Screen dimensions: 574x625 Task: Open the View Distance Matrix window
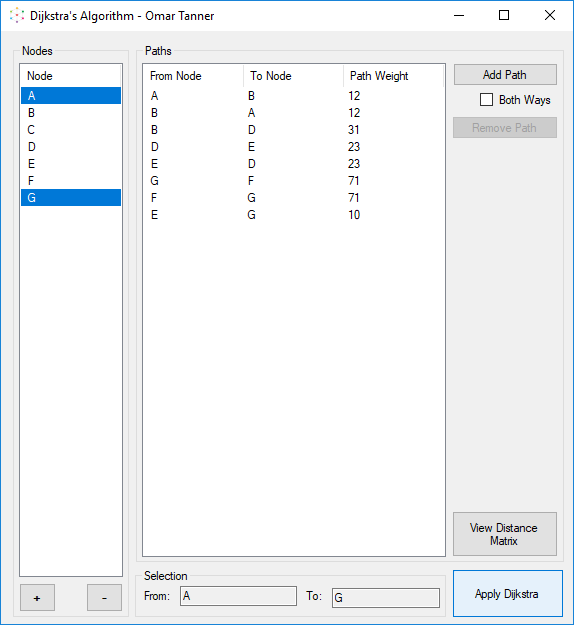[505, 534]
